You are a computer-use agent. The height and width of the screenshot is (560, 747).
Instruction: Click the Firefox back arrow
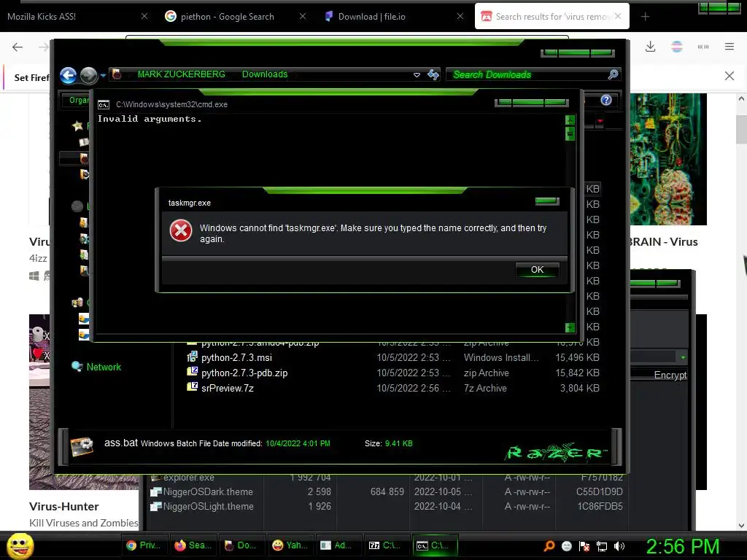[x=18, y=47]
